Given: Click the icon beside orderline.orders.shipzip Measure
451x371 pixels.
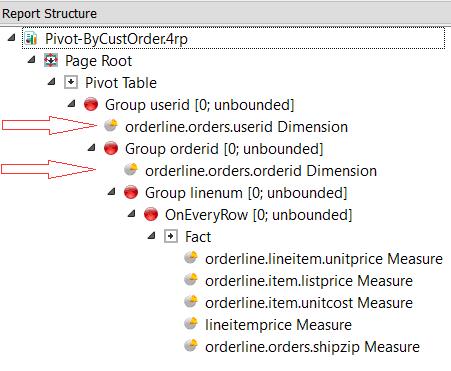Looking at the screenshot, I should [191, 346].
